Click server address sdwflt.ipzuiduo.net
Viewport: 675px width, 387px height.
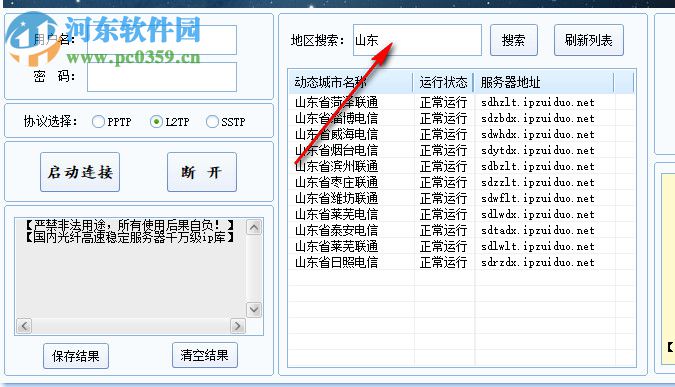[x=538, y=198]
